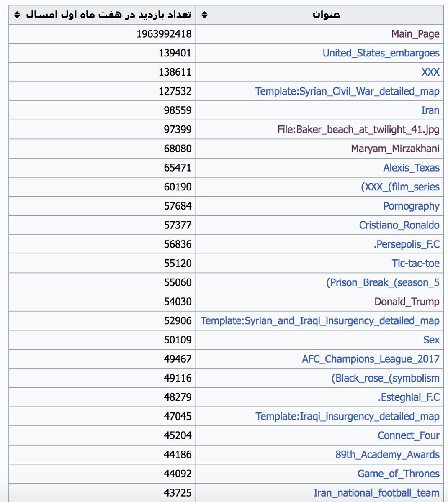Open the Tic-tac-toe link
448x502 pixels.
(x=416, y=264)
